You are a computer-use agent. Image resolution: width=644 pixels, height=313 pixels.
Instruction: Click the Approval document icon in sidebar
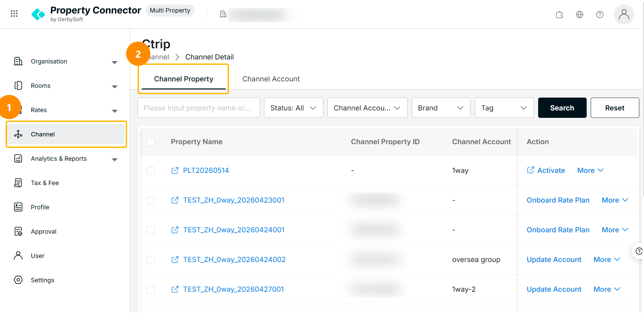pos(18,231)
